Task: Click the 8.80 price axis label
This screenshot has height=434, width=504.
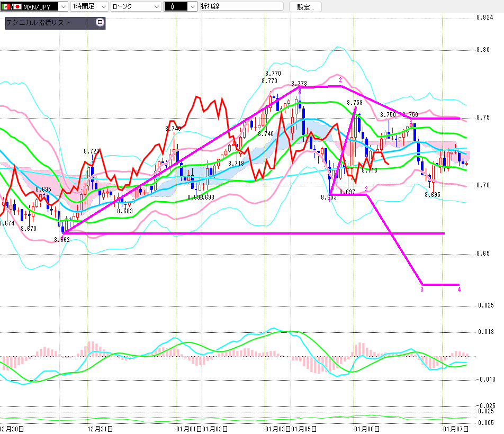Action: point(483,50)
